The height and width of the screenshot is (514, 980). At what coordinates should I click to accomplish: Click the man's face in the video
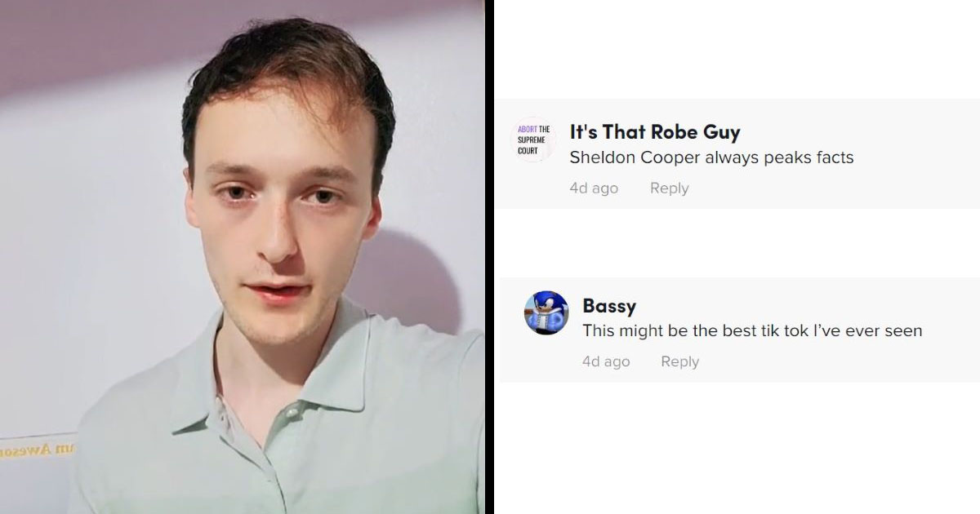pos(282,220)
